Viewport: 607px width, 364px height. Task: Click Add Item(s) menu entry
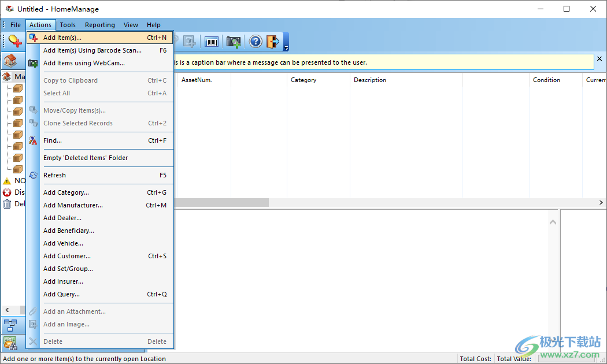(x=100, y=38)
